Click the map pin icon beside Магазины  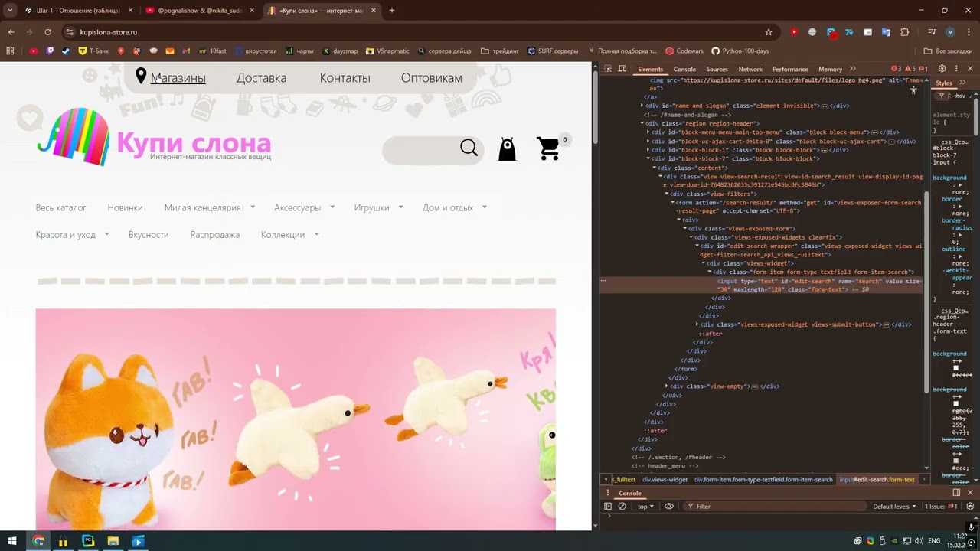[141, 76]
